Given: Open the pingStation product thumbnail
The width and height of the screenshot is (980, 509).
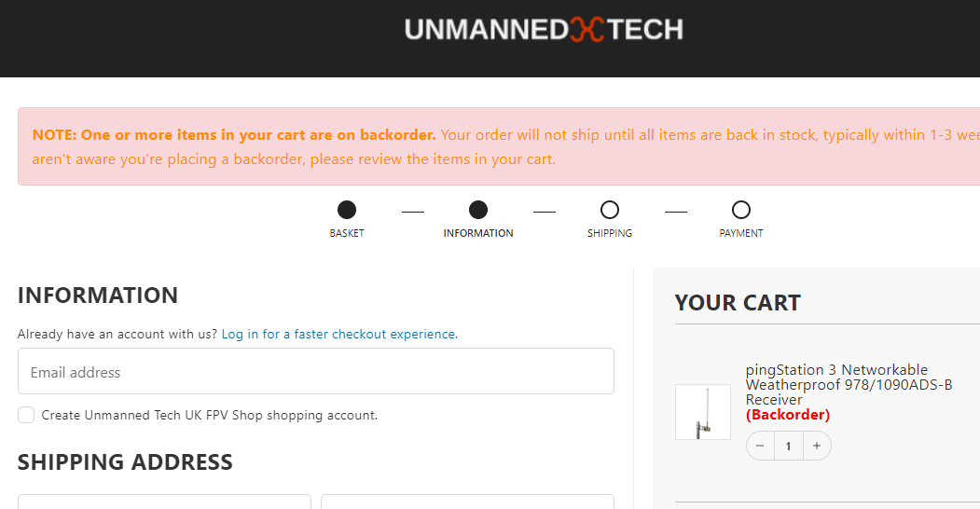Looking at the screenshot, I should pyautogui.click(x=703, y=412).
